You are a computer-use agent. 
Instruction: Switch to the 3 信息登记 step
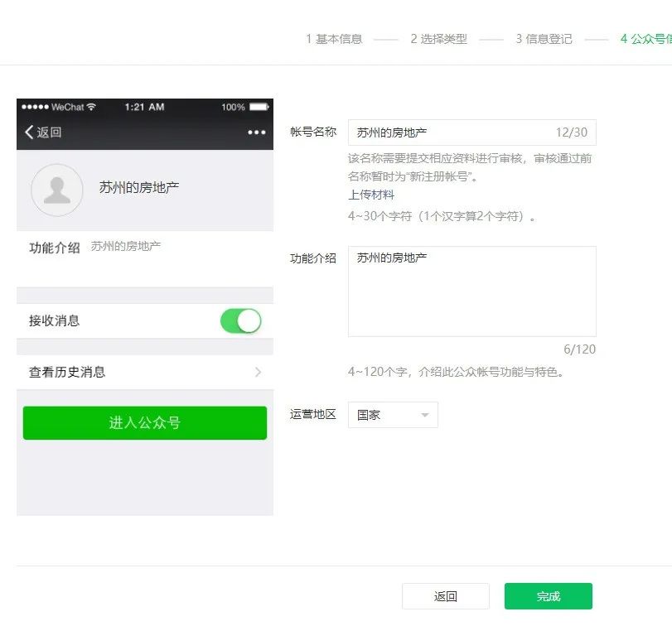(543, 39)
